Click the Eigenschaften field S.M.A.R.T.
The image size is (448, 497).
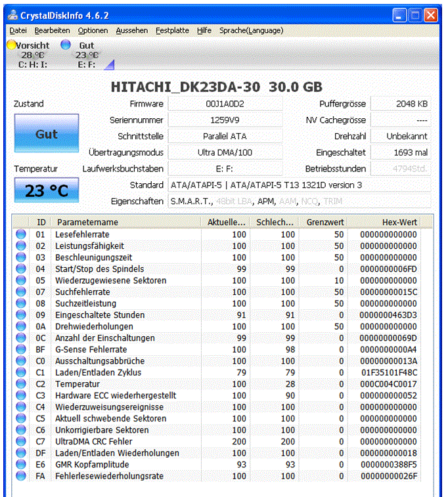[x=300, y=202]
